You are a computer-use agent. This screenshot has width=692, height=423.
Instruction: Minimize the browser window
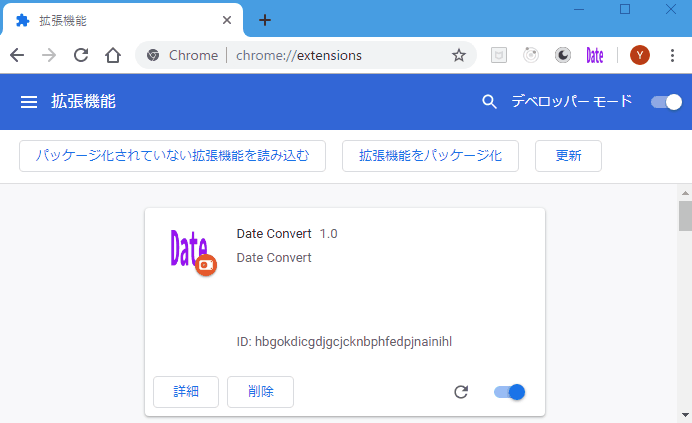[579, 9]
